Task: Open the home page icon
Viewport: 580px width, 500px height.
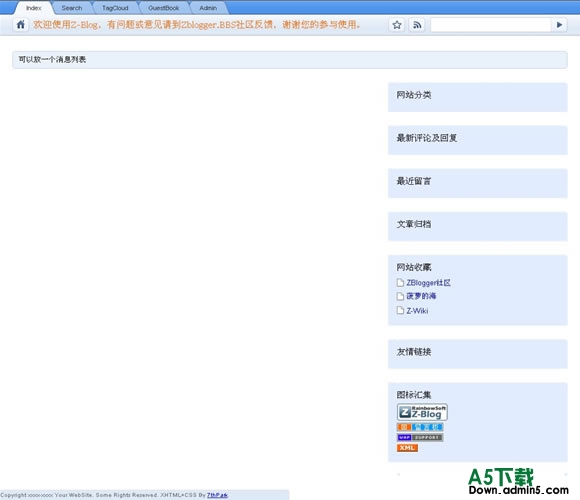Action: 21,25
